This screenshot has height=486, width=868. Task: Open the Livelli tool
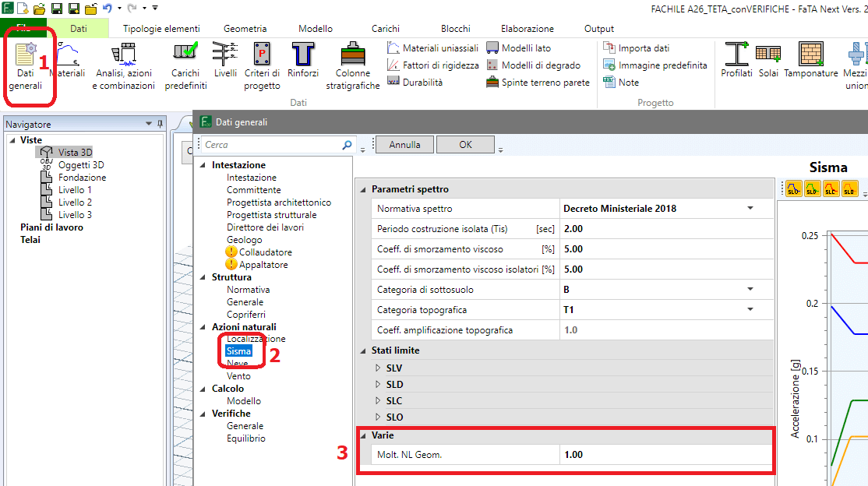pos(225,60)
